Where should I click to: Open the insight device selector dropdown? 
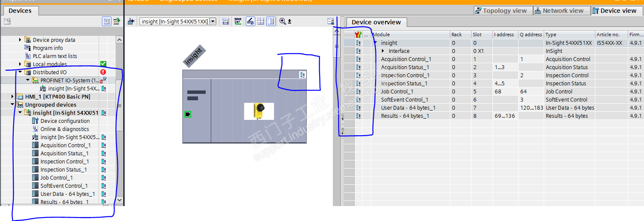tap(213, 21)
